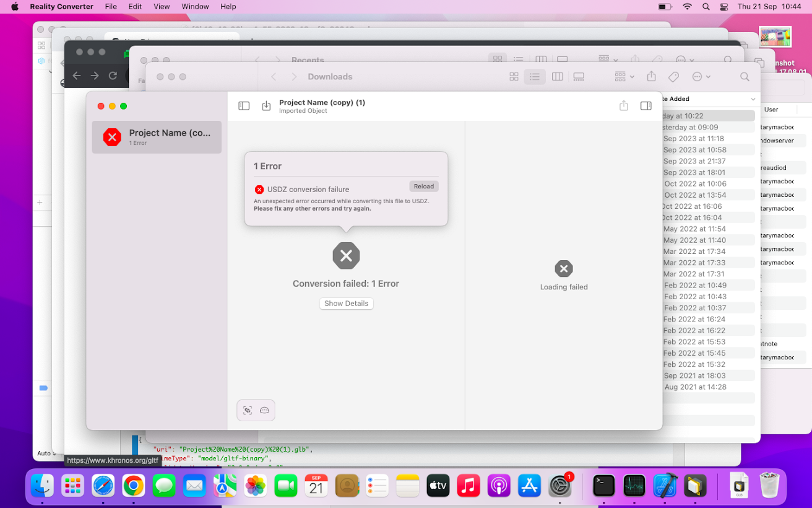The image size is (812, 508).
Task: Switch to gallery view in Downloads Finder window
Action: point(579,77)
